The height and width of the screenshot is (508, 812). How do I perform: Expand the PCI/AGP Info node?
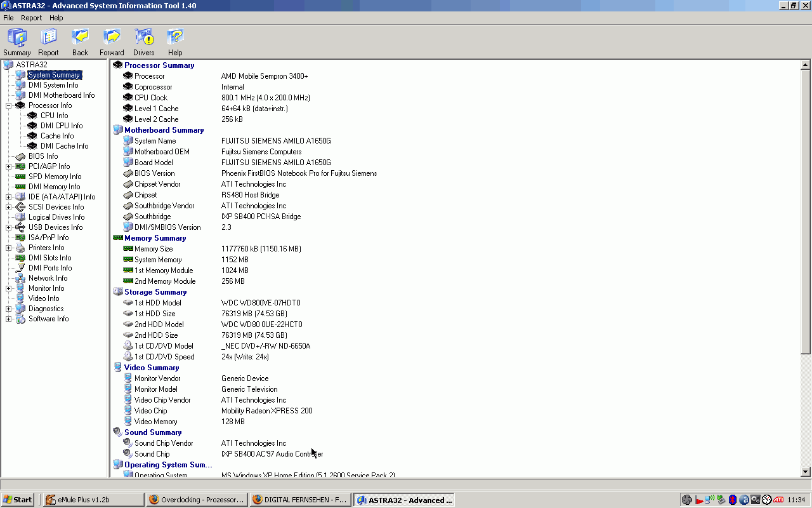pyautogui.click(x=9, y=166)
